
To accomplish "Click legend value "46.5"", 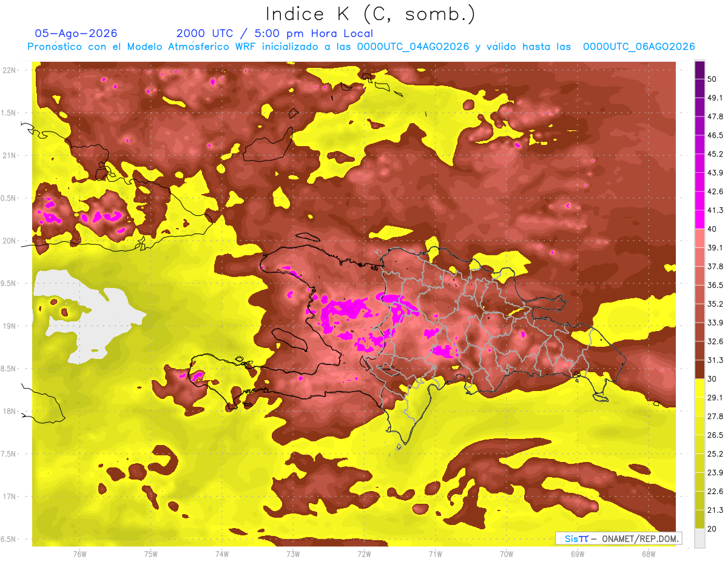I will click(715, 135).
